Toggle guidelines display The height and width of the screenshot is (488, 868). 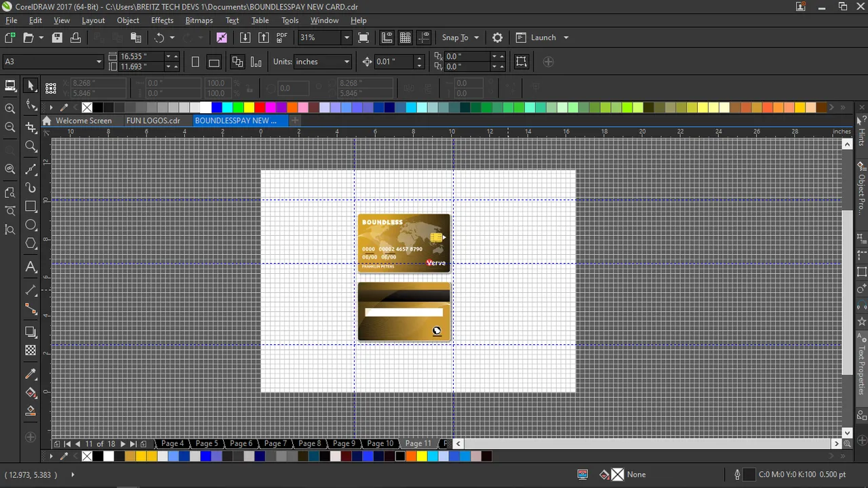(425, 37)
